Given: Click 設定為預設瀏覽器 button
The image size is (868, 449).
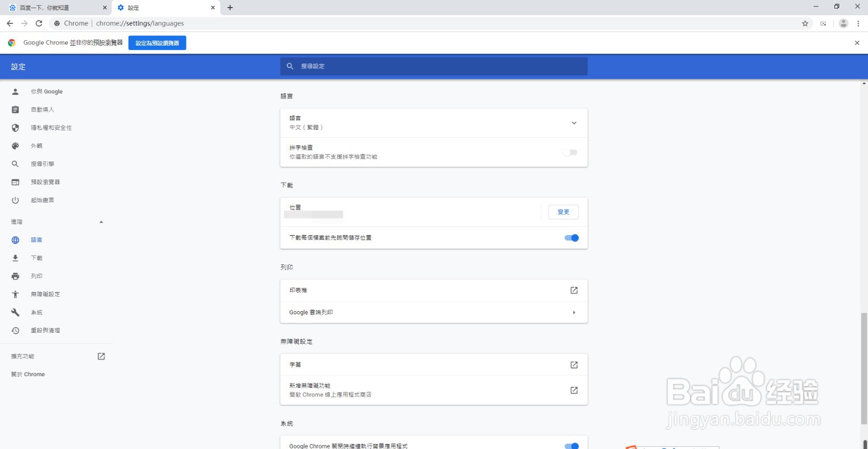Looking at the screenshot, I should [157, 43].
